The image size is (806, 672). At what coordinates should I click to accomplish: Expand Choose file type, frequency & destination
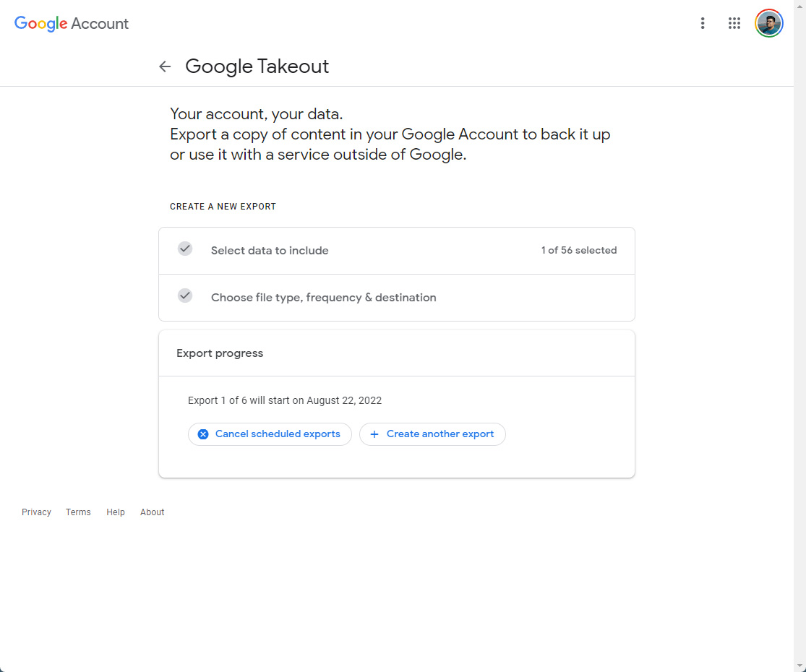click(323, 298)
